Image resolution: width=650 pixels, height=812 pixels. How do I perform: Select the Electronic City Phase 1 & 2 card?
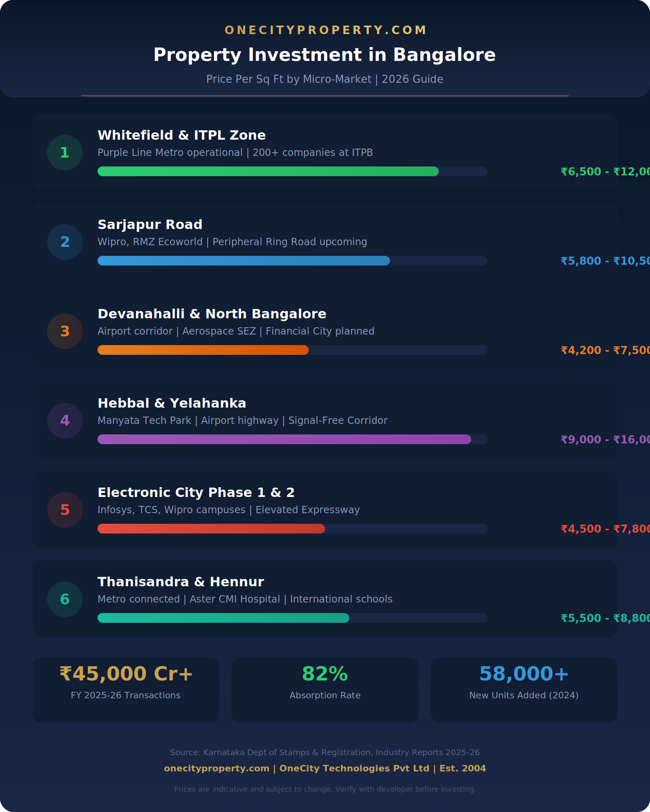point(284,510)
